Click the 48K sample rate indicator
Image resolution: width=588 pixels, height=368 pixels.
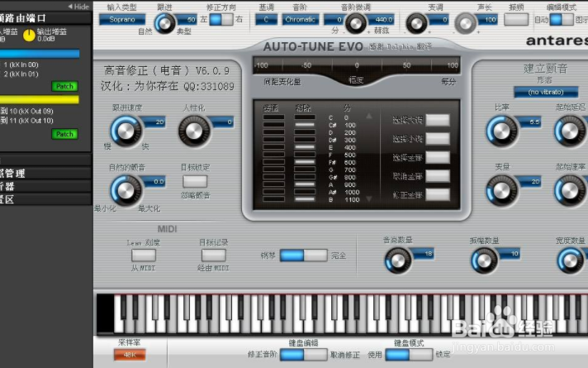pyautogui.click(x=130, y=355)
